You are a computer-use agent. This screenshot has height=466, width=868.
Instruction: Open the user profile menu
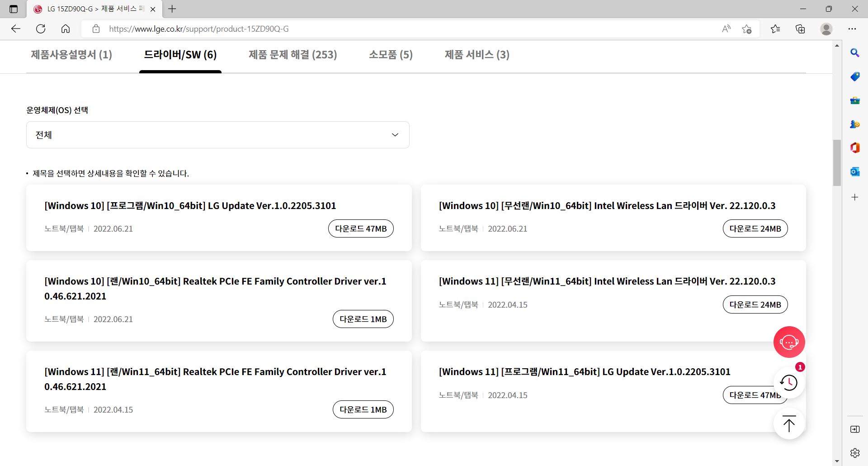click(x=826, y=29)
